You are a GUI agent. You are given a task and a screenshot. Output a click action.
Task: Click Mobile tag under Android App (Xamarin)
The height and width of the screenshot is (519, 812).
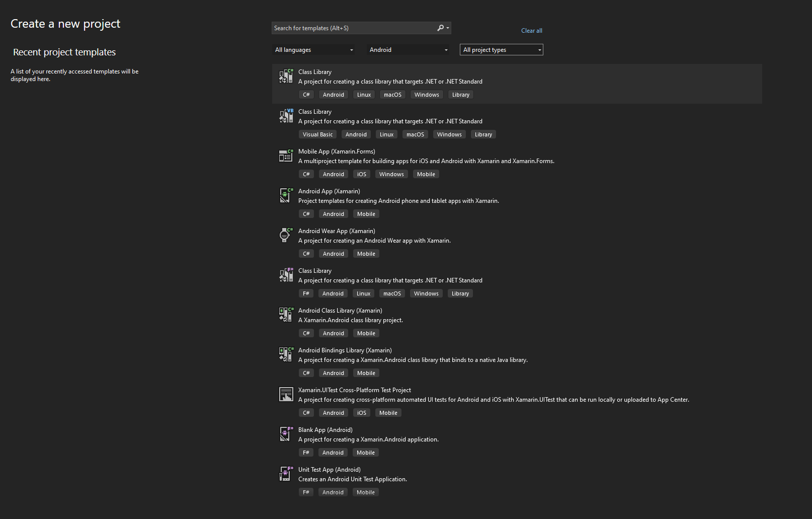pyautogui.click(x=366, y=214)
